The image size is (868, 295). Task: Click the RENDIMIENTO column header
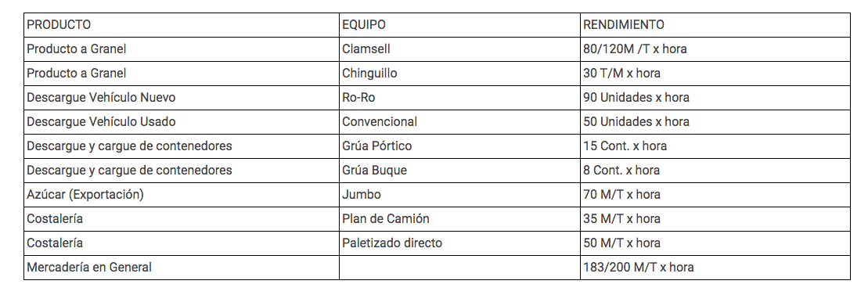click(715, 25)
